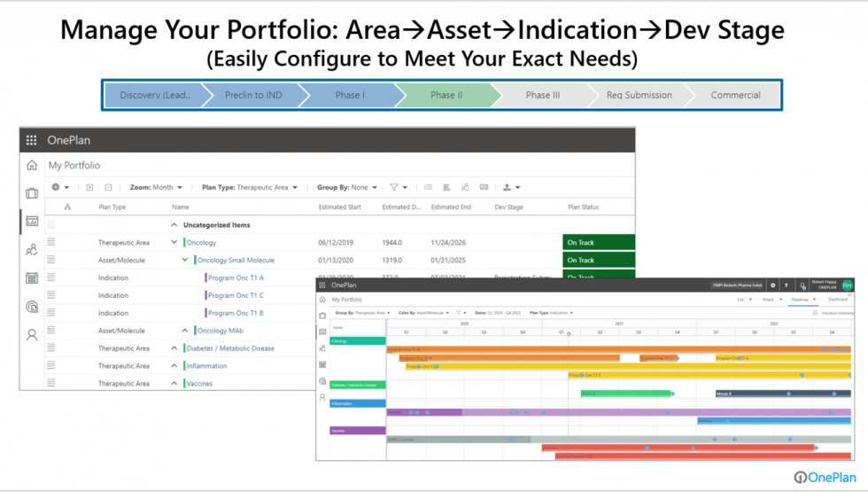Open the Group By: None dropdown

pyautogui.click(x=347, y=187)
